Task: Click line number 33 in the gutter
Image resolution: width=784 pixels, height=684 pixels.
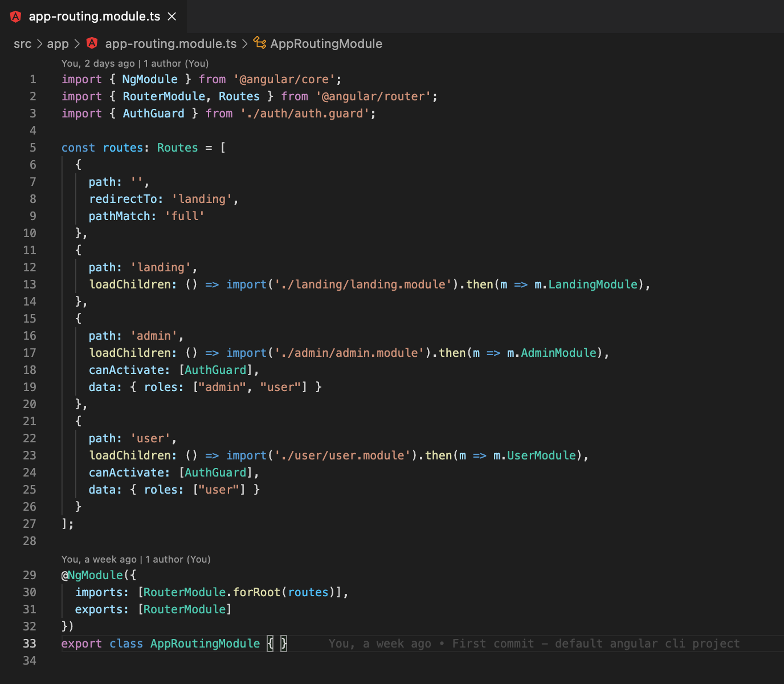Action: click(30, 644)
